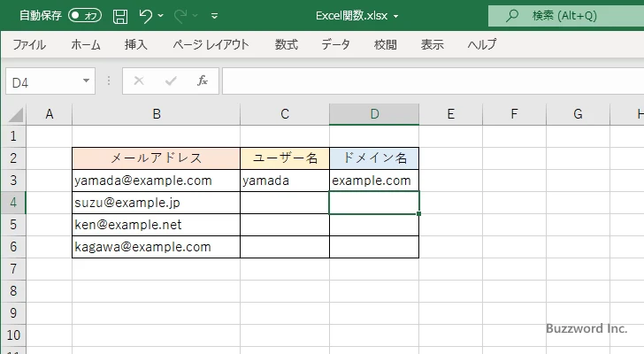Expand the Name Box dropdown arrow
Image resolution: width=644 pixels, height=354 pixels.
[x=87, y=81]
